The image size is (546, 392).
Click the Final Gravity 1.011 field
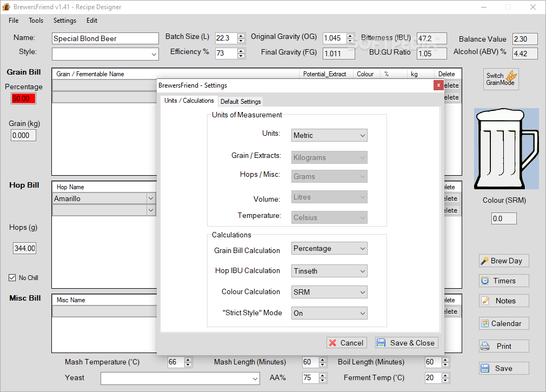coord(339,54)
